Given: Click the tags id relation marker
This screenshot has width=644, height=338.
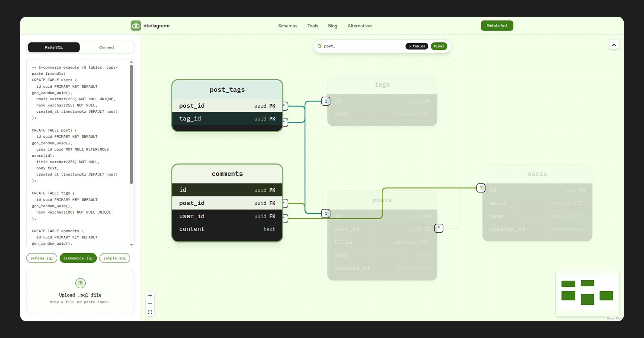Looking at the screenshot, I should [x=326, y=101].
